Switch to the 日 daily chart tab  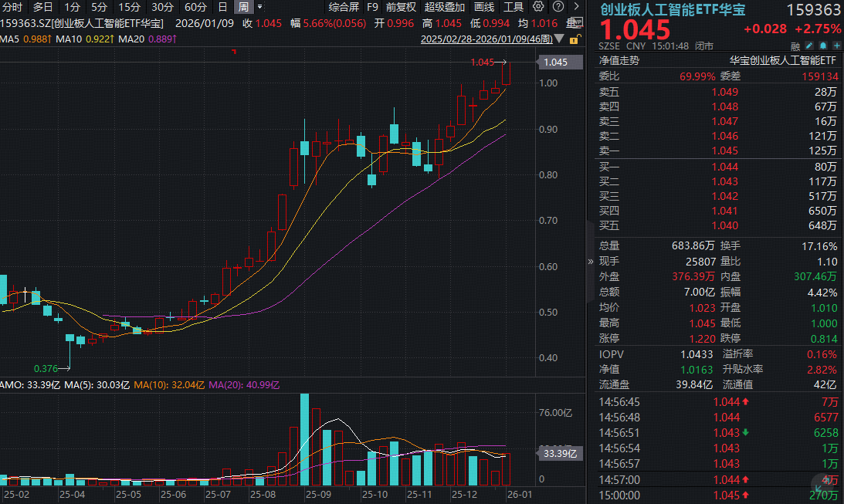222,7
